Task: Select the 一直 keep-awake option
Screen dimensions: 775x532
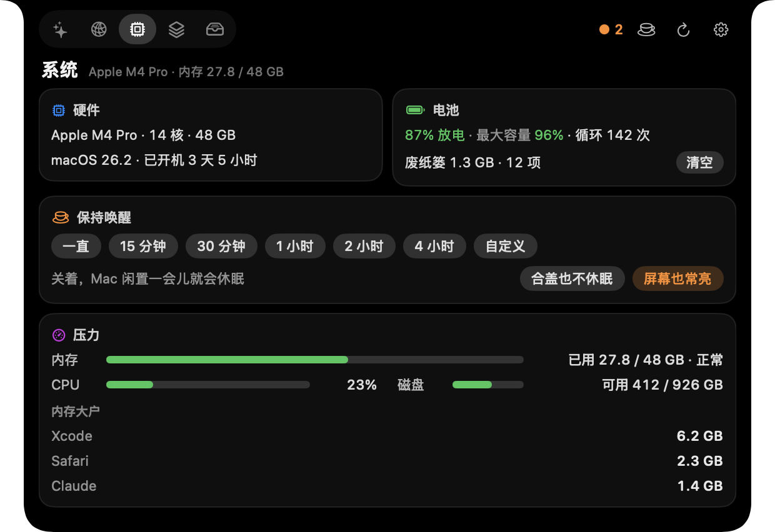Action: (76, 247)
